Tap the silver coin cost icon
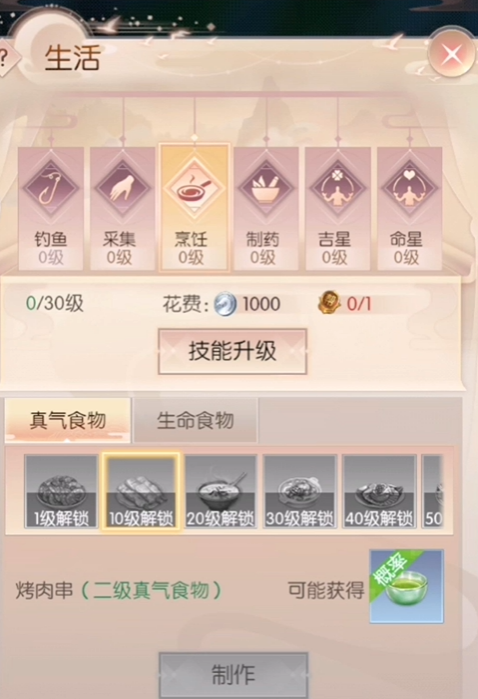 click(x=225, y=304)
